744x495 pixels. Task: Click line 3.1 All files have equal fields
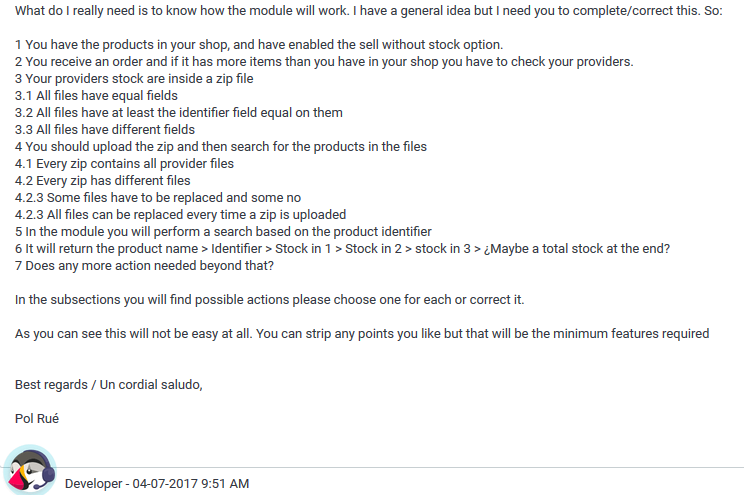[x=96, y=95]
